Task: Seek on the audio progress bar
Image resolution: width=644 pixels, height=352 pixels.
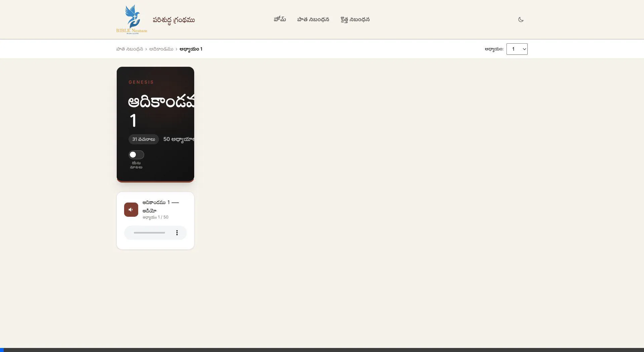Action: 149,233
